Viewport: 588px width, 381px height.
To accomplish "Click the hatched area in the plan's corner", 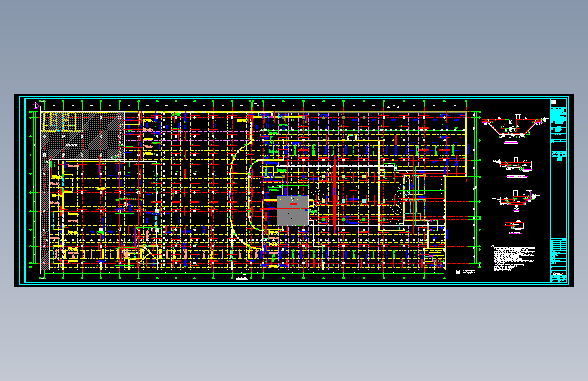I will click(x=83, y=135).
